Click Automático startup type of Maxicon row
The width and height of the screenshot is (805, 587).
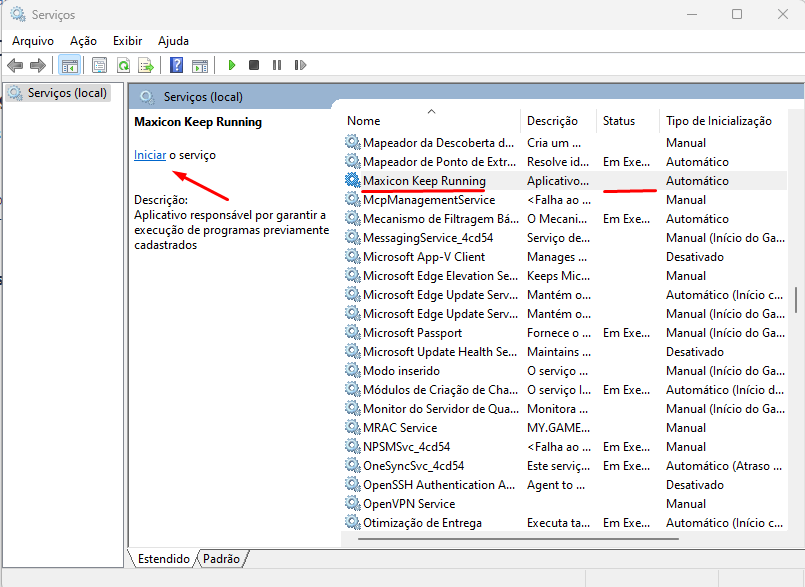coord(697,180)
